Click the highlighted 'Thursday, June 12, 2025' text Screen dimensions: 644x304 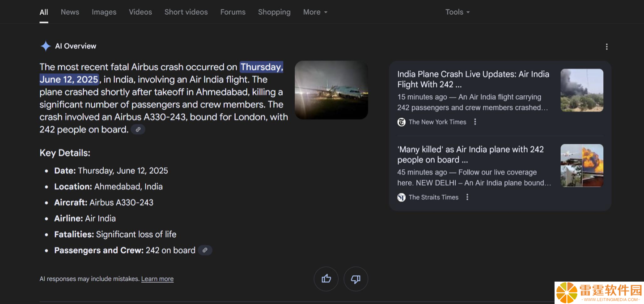(161, 73)
